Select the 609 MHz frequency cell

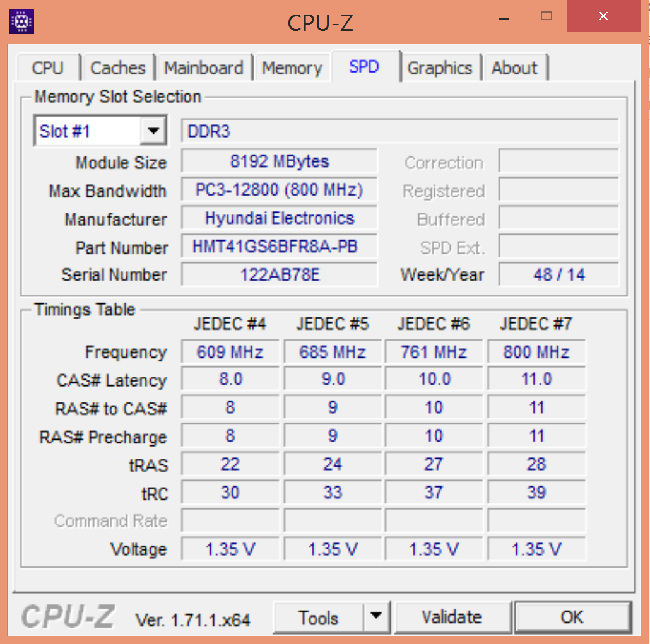coord(230,352)
